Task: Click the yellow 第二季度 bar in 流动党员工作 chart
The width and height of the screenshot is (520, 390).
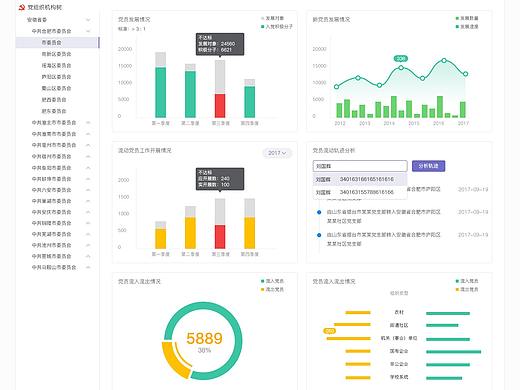Action: [190, 233]
